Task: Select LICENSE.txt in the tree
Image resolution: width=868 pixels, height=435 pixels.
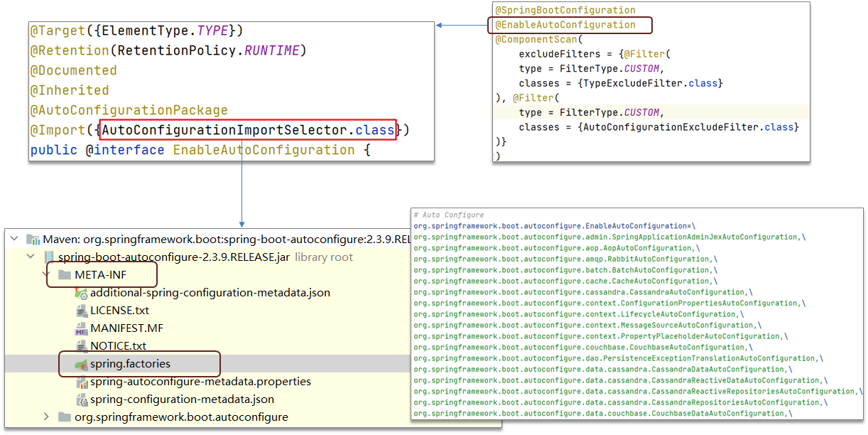Action: (x=119, y=311)
